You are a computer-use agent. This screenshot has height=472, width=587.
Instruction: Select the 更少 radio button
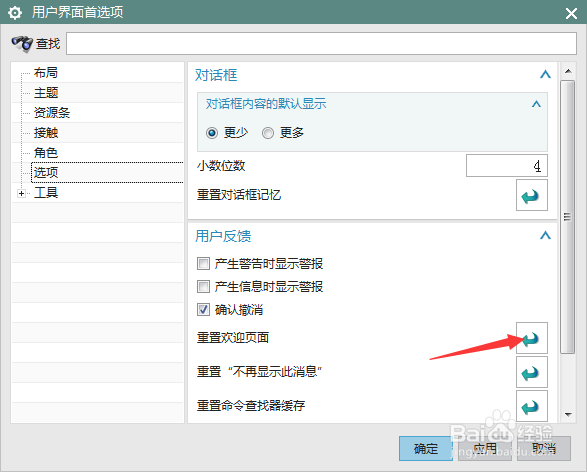pyautogui.click(x=212, y=133)
